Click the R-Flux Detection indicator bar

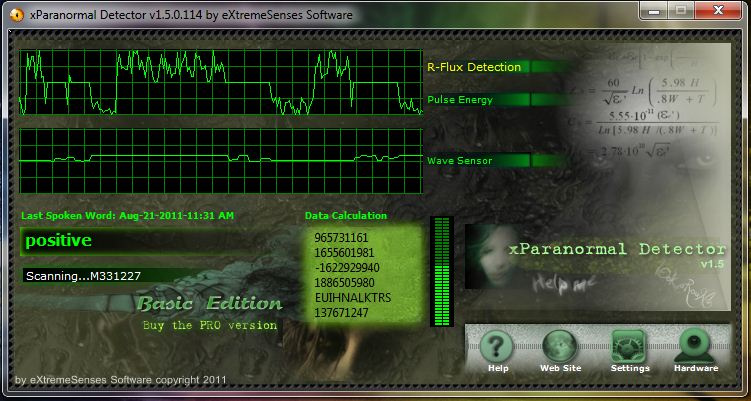click(x=498, y=67)
